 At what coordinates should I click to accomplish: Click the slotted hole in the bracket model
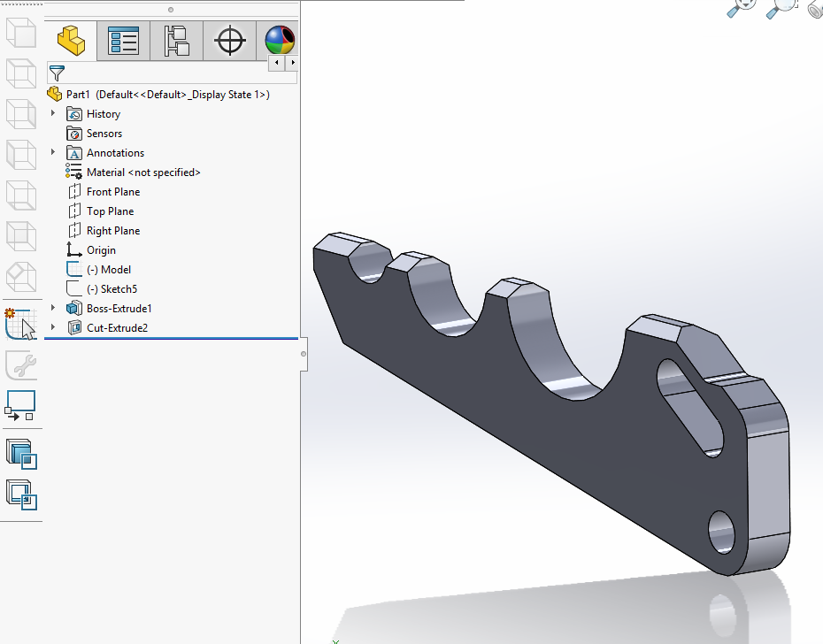pyautogui.click(x=691, y=408)
